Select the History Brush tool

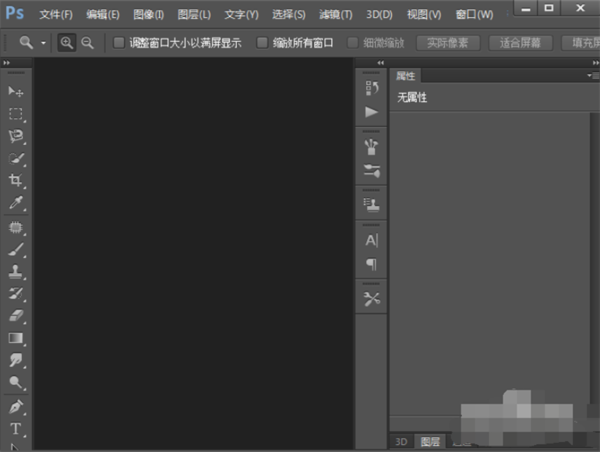pos(16,294)
